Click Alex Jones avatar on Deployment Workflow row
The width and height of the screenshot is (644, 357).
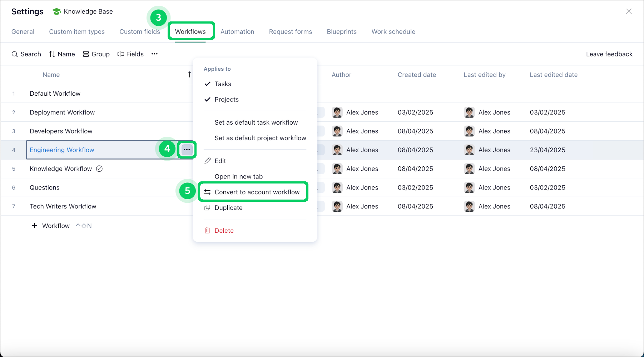(337, 112)
